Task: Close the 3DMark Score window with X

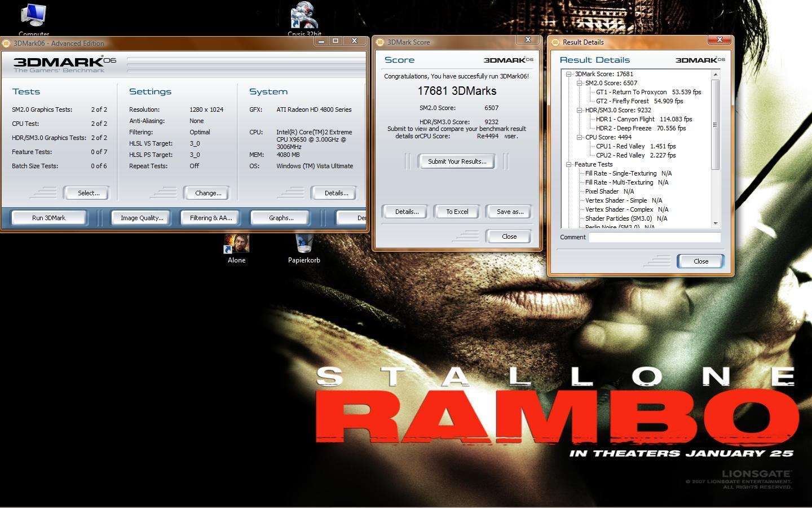Action: coord(528,40)
